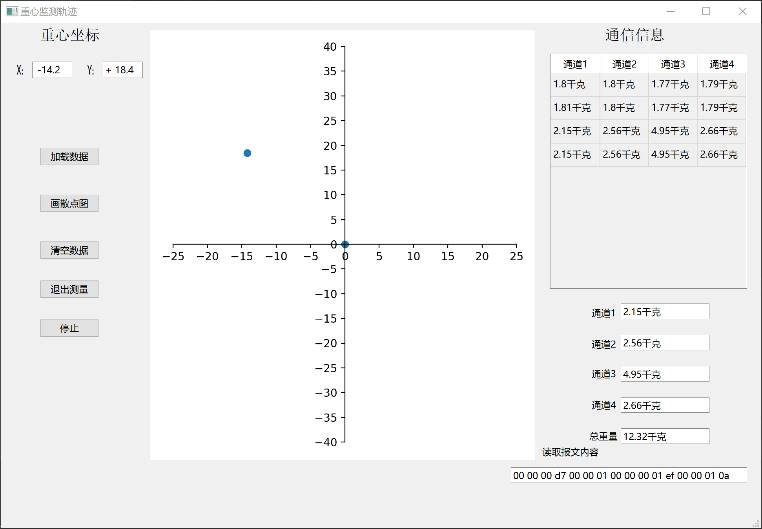This screenshot has height=529, width=762.
Task: Hit the 停止 stop button
Action: click(69, 328)
